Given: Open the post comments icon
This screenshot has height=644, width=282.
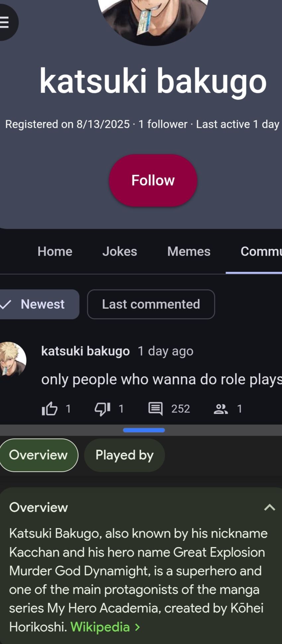Looking at the screenshot, I should click(155, 409).
